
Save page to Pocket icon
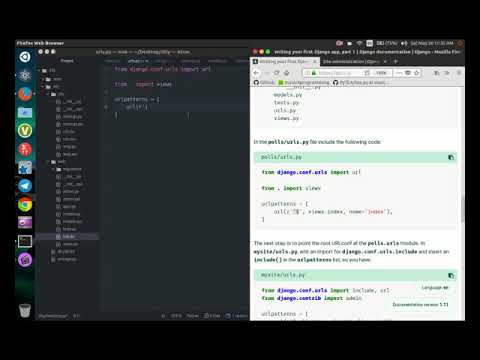point(408,73)
